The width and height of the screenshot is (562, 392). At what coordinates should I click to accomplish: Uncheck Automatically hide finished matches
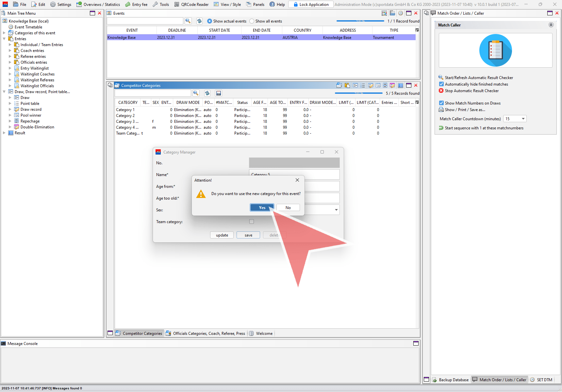click(441, 84)
